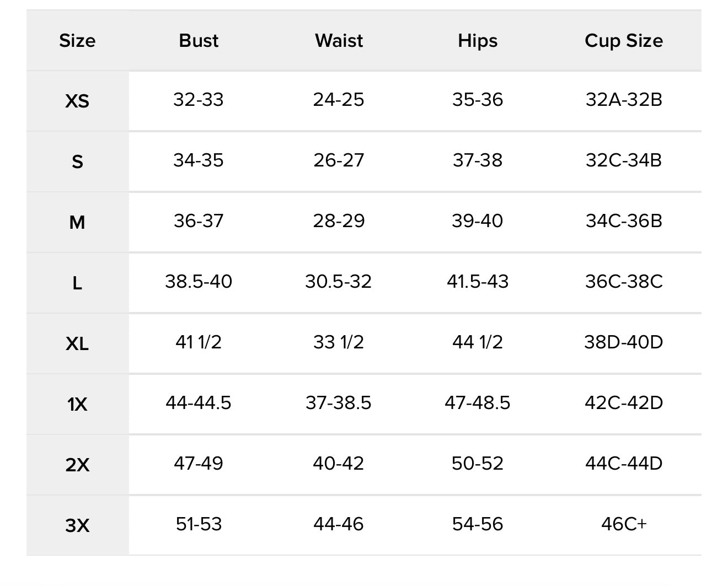
Task: Click the Size column header
Action: tap(77, 41)
